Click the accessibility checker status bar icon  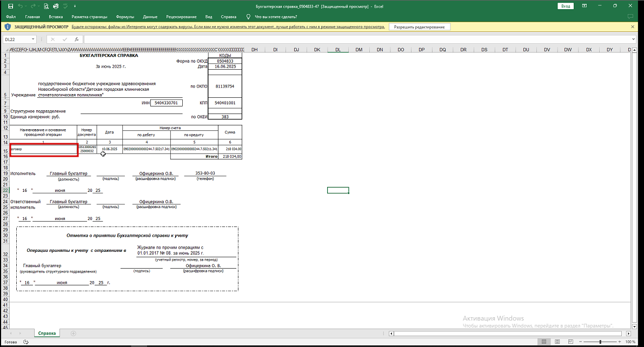pyautogui.click(x=26, y=342)
